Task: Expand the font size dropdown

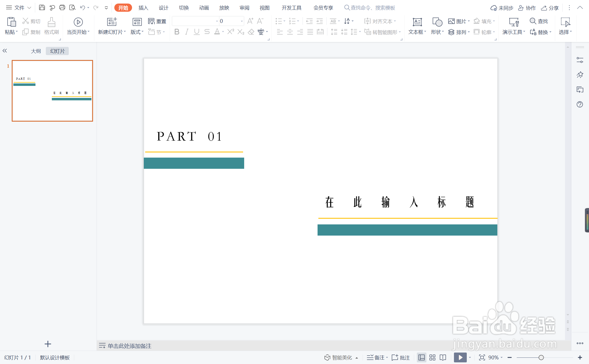Action: 242,21
